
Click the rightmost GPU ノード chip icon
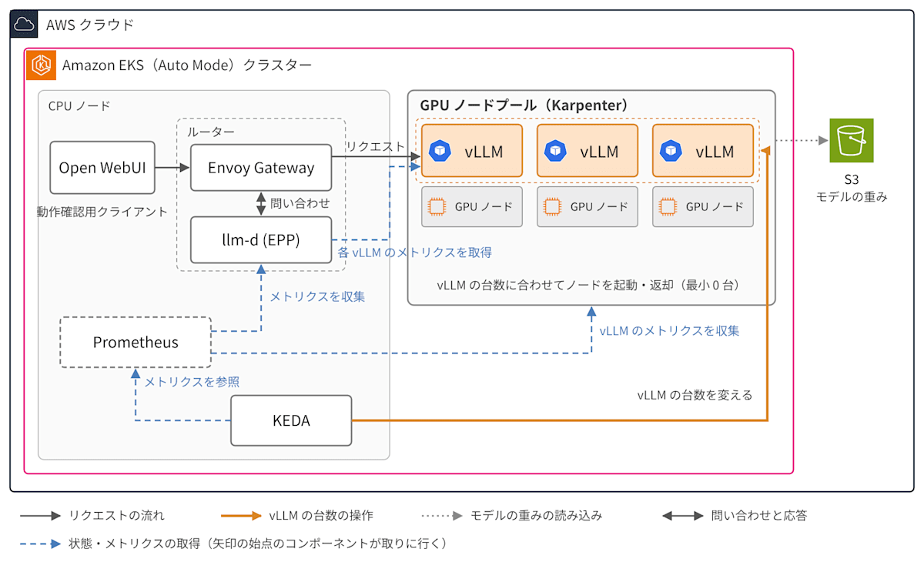point(668,206)
